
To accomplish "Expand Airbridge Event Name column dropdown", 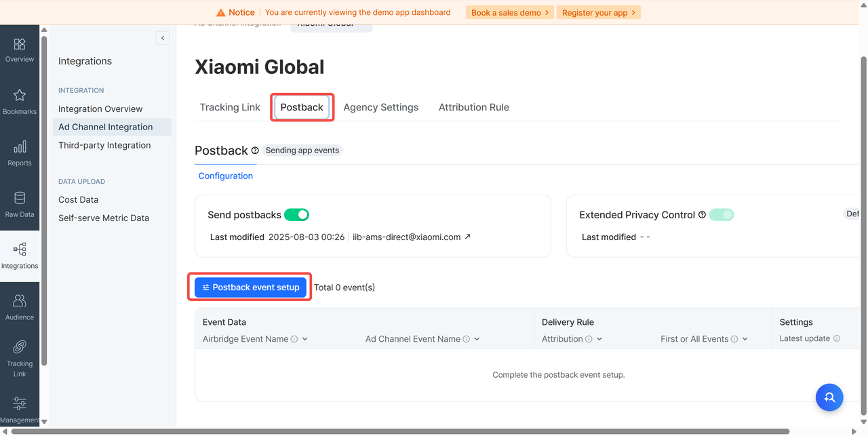I will tap(305, 339).
